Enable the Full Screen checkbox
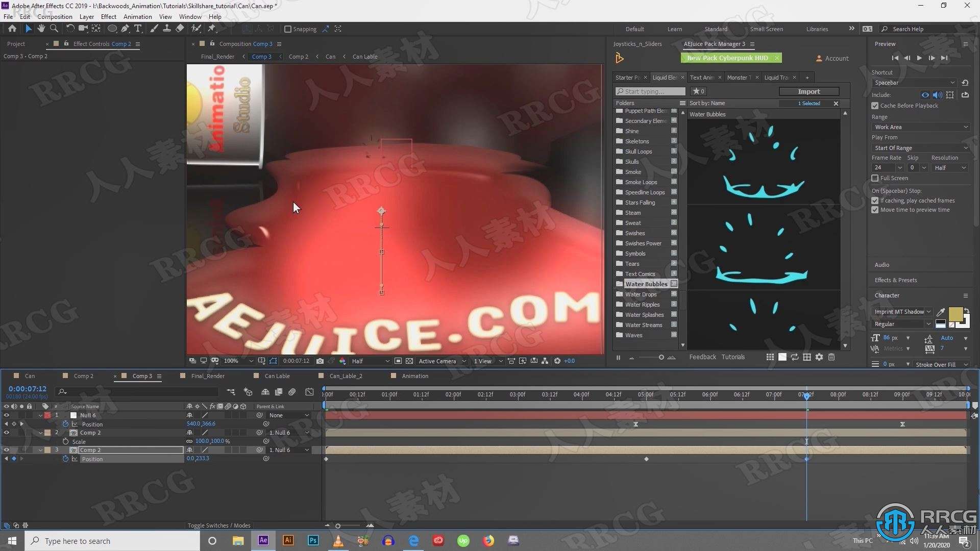980x551 pixels. pyautogui.click(x=875, y=178)
